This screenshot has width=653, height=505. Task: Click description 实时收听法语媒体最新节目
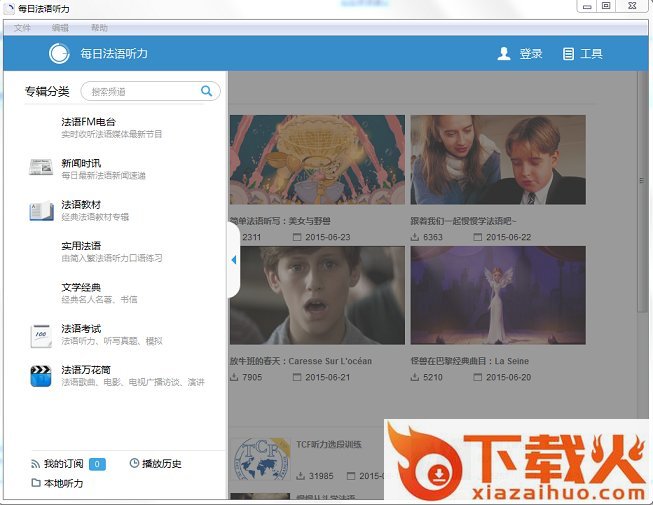112,134
